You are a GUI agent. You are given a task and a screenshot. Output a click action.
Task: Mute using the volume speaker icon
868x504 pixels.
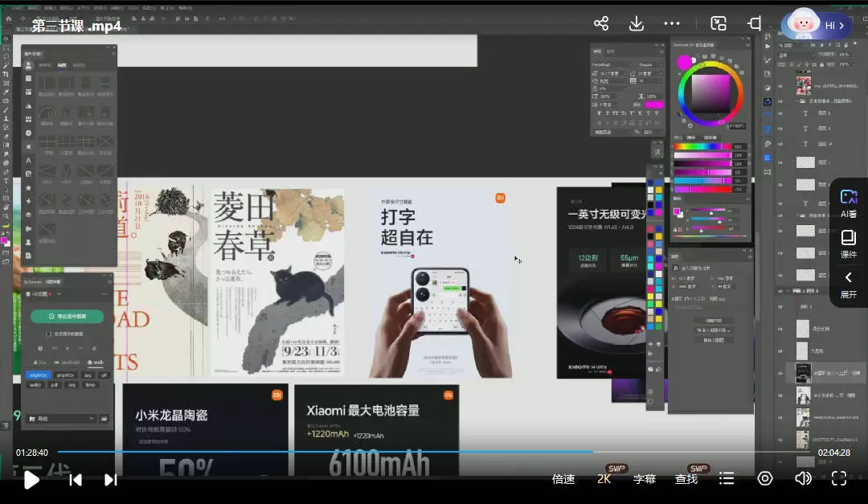(803, 478)
